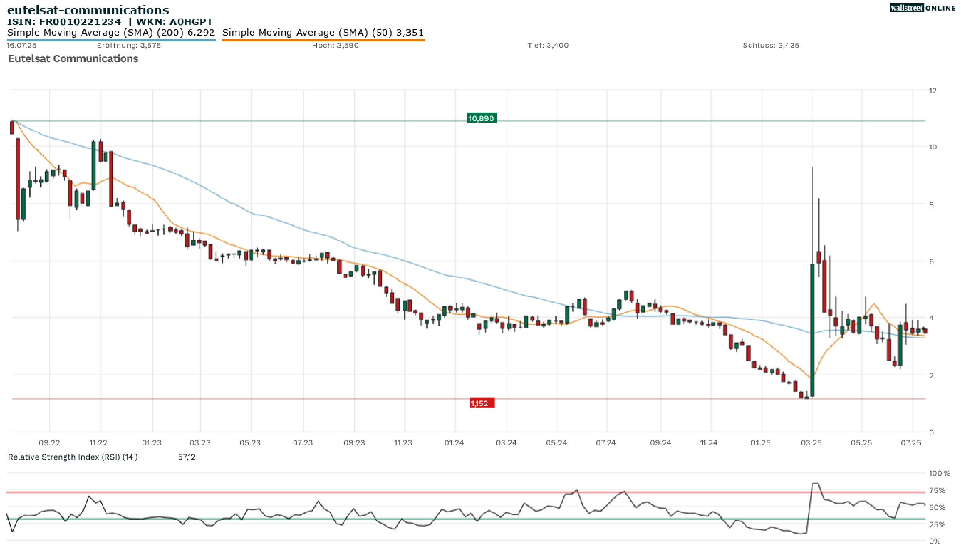
Task: Click the 09.24 x-axis label
Action: tap(661, 443)
